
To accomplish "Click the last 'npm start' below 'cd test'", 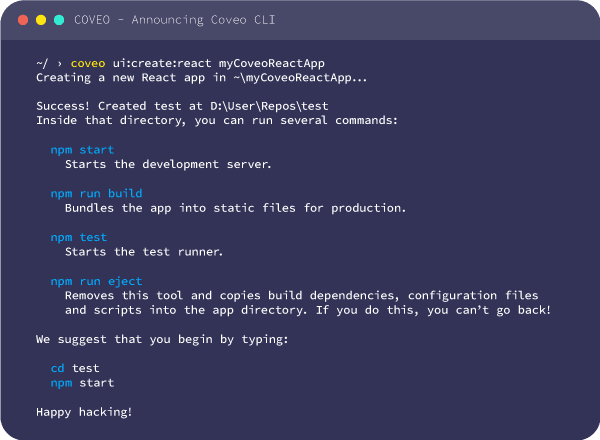I will coord(82,383).
